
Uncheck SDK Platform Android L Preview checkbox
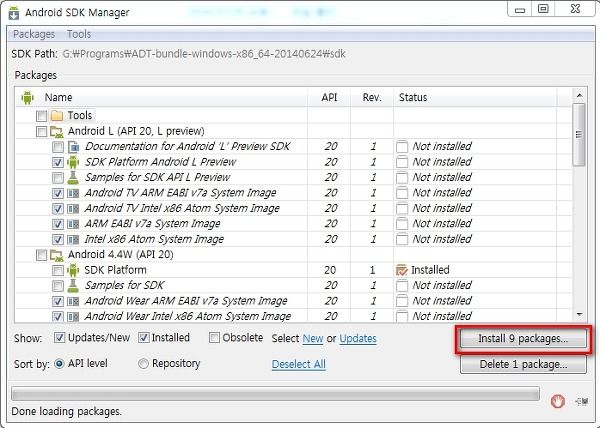(58, 162)
